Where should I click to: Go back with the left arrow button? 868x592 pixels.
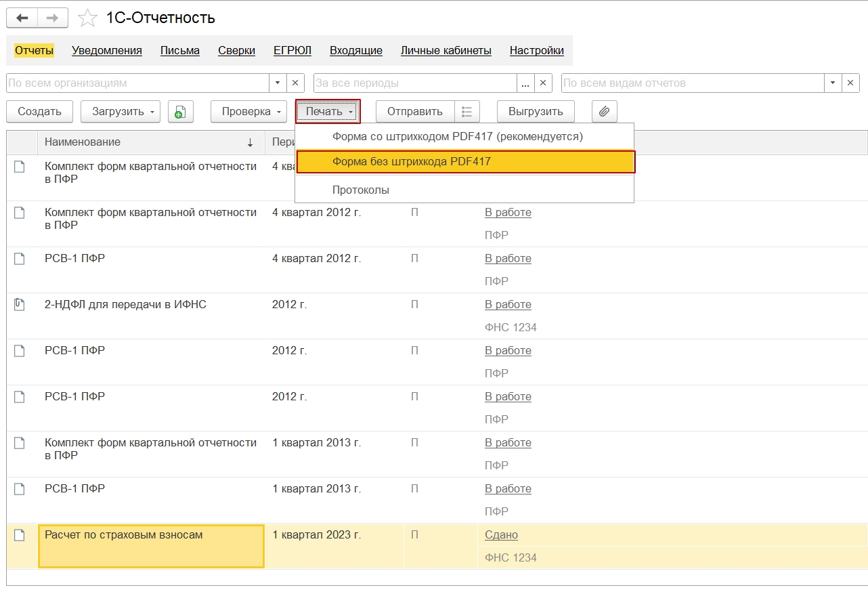click(22, 18)
